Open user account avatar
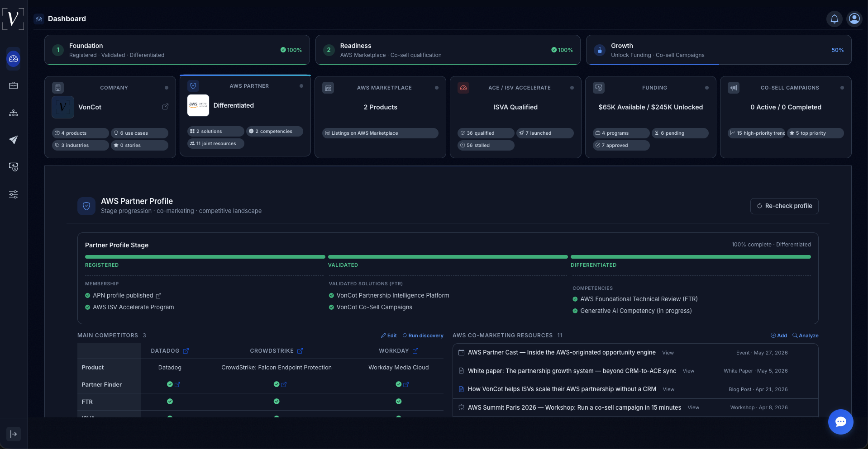 click(x=854, y=19)
